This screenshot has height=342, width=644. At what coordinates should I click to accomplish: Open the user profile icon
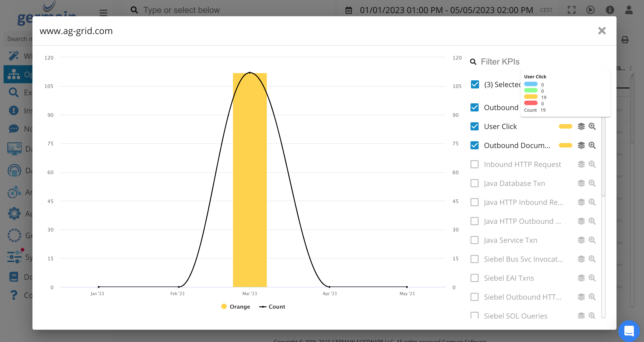coord(629,10)
